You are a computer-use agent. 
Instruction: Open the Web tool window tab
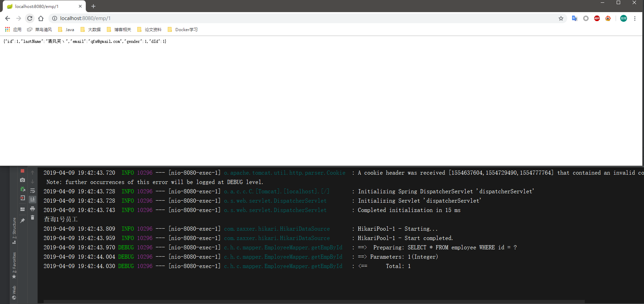click(14, 293)
